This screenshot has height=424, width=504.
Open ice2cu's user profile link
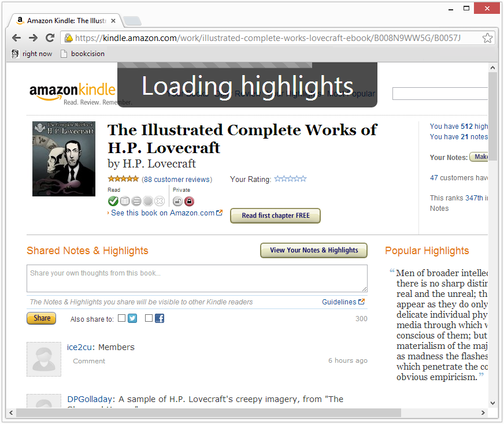79,347
